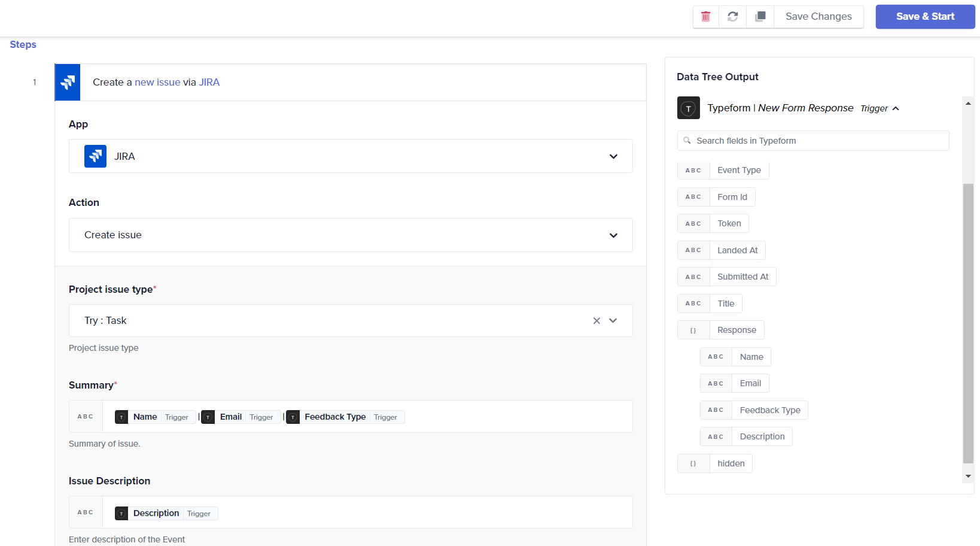Click the Typeform logo in Data Tree

coord(689,108)
